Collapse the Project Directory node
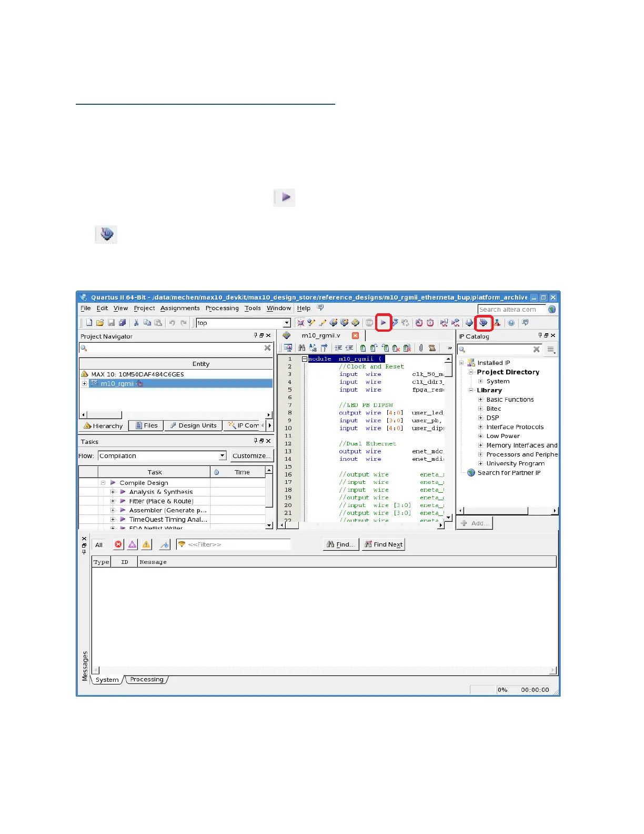 pos(471,372)
